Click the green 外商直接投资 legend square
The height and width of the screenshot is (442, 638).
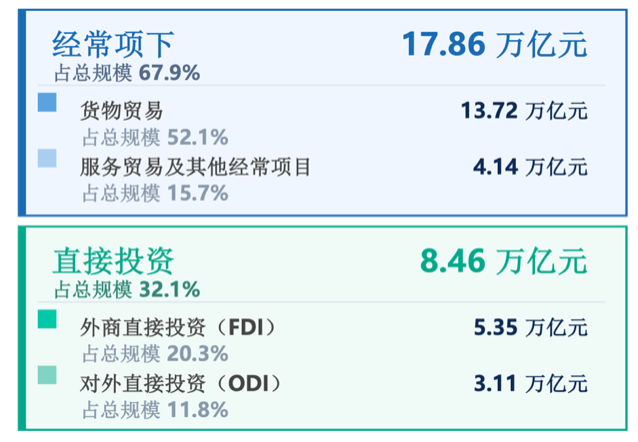tap(47, 320)
